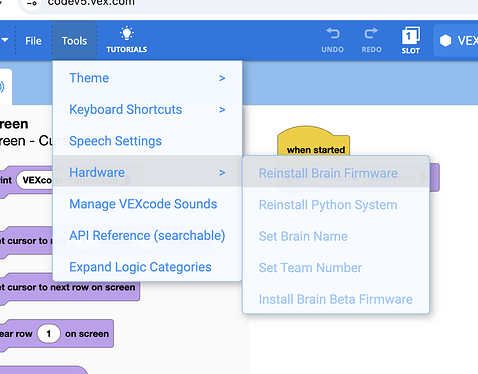Screen dimensions: 478x374
Task: Click the 'set cursor to next row' block
Action: [70, 288]
